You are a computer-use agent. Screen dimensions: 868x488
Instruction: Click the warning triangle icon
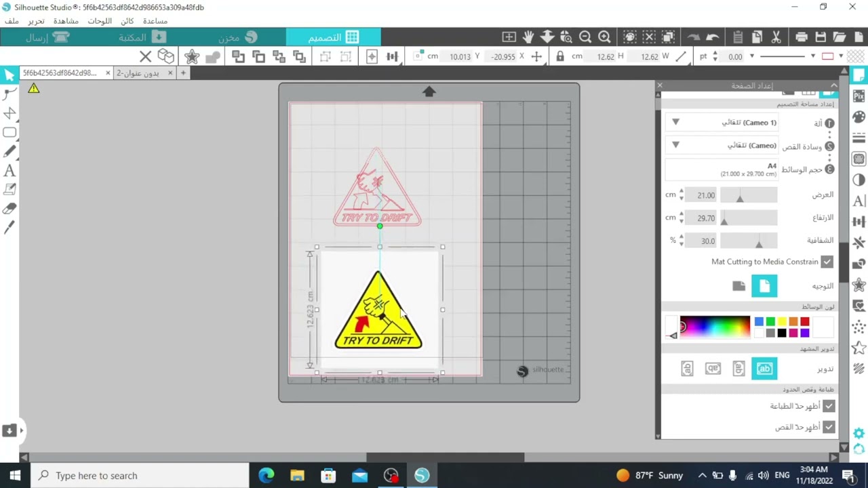[34, 88]
